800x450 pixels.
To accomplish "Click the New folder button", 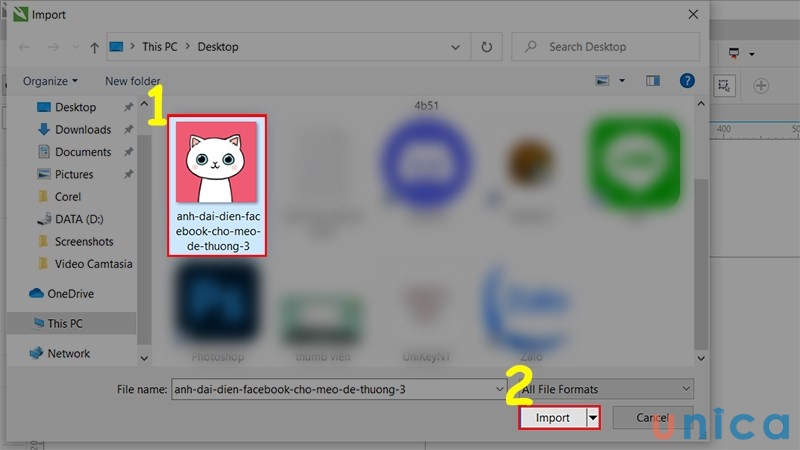I will 132,81.
